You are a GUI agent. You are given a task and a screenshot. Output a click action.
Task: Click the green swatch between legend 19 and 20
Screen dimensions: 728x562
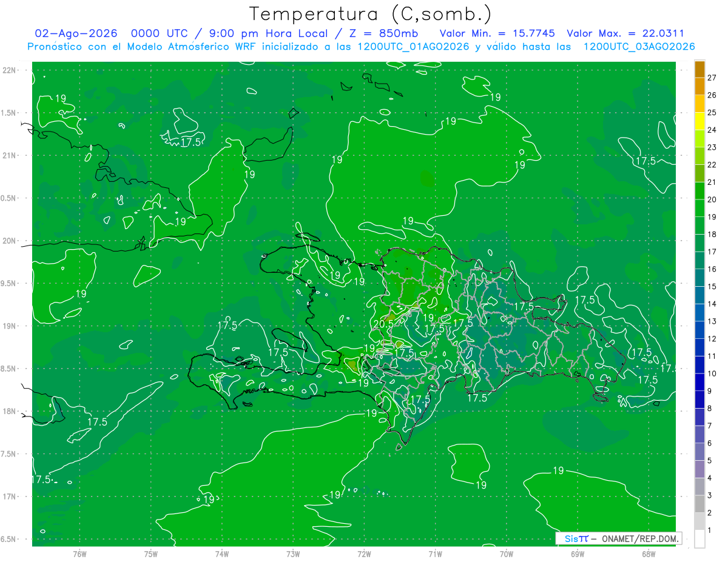pyautogui.click(x=699, y=208)
